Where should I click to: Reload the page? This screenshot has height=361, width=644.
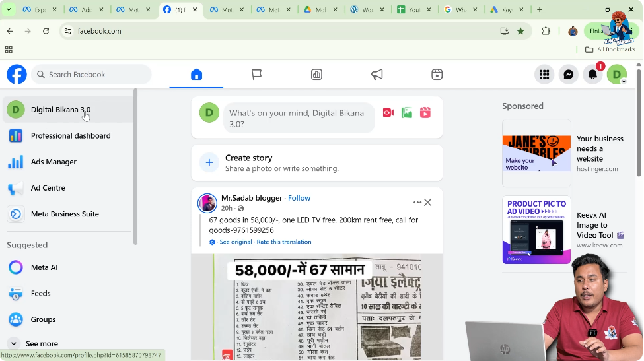click(46, 31)
